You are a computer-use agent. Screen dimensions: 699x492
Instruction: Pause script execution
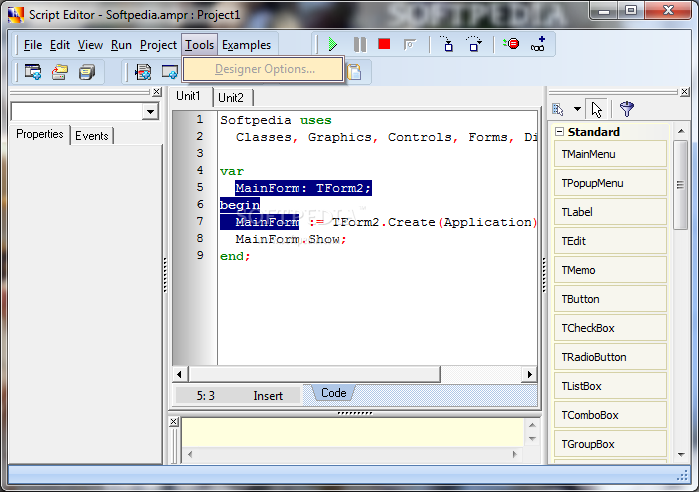[x=359, y=45]
